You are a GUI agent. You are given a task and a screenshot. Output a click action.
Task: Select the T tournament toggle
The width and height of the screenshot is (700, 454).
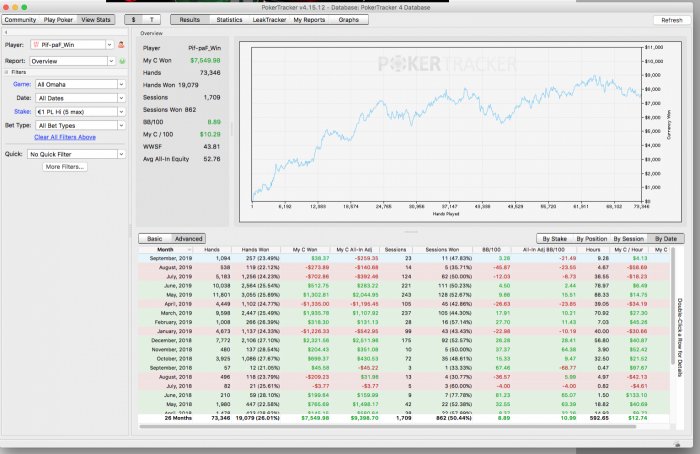click(x=152, y=20)
